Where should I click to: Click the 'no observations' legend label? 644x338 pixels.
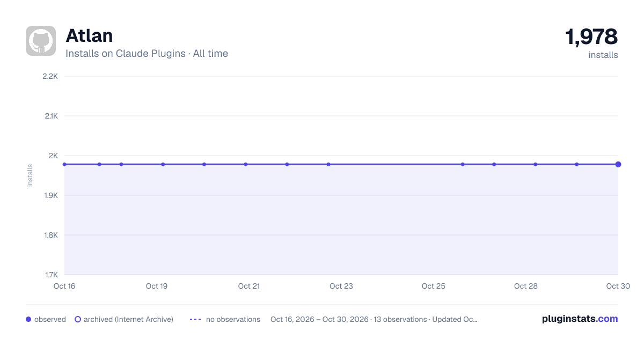233,319
